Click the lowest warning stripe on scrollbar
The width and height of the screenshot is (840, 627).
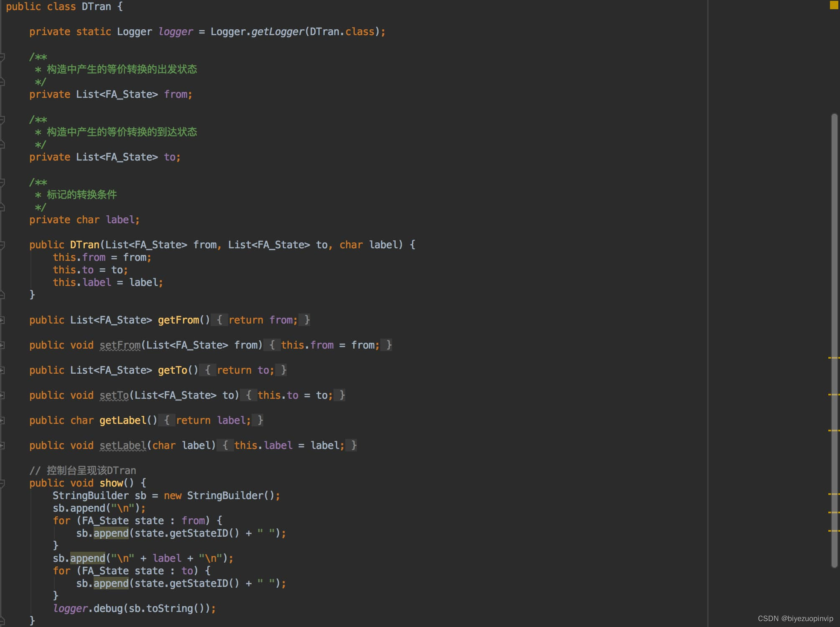pos(834,531)
